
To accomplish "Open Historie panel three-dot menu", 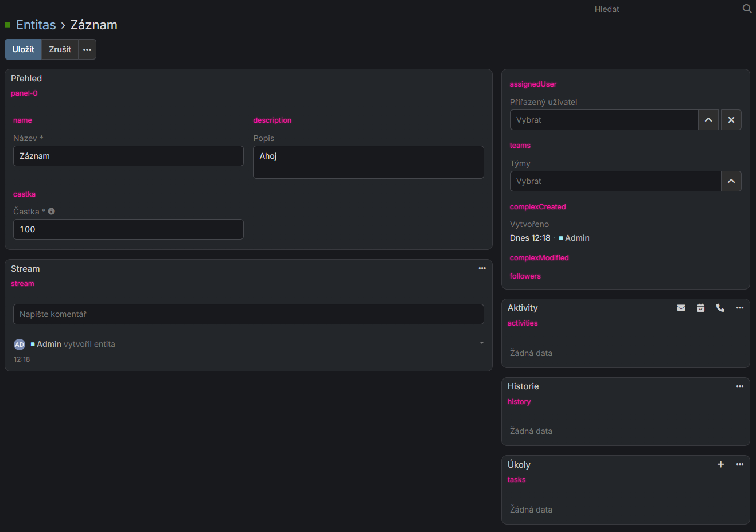I will tap(739, 386).
